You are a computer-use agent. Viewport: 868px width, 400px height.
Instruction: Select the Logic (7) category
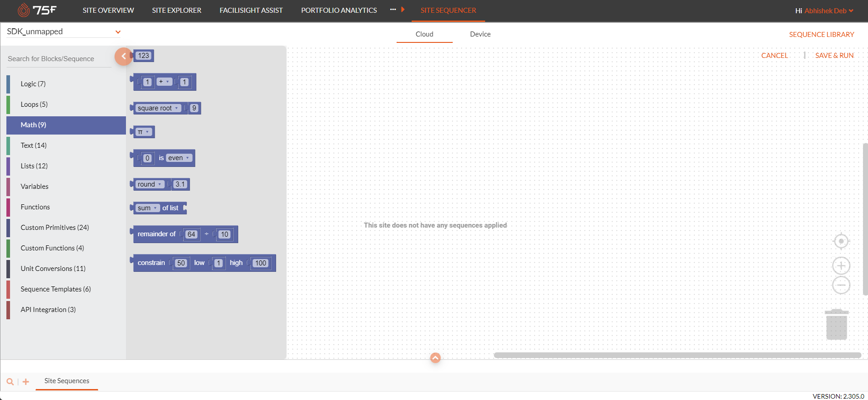66,84
